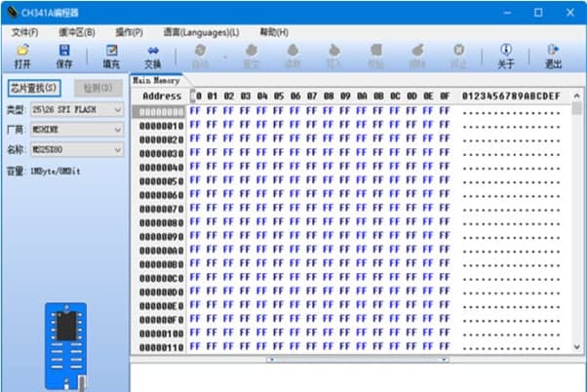Click the vertical scrollbar thumb in hex view
The height and width of the screenshot is (392, 587).
coord(576,108)
